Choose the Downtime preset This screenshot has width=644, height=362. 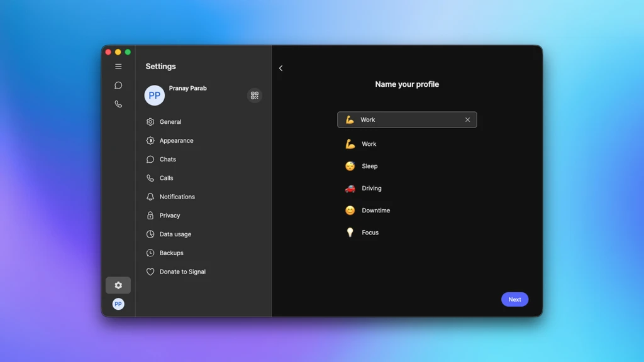point(407,211)
